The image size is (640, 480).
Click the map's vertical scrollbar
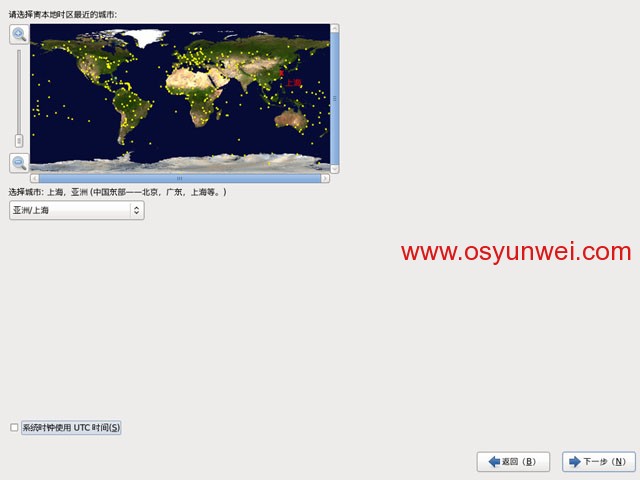click(334, 98)
